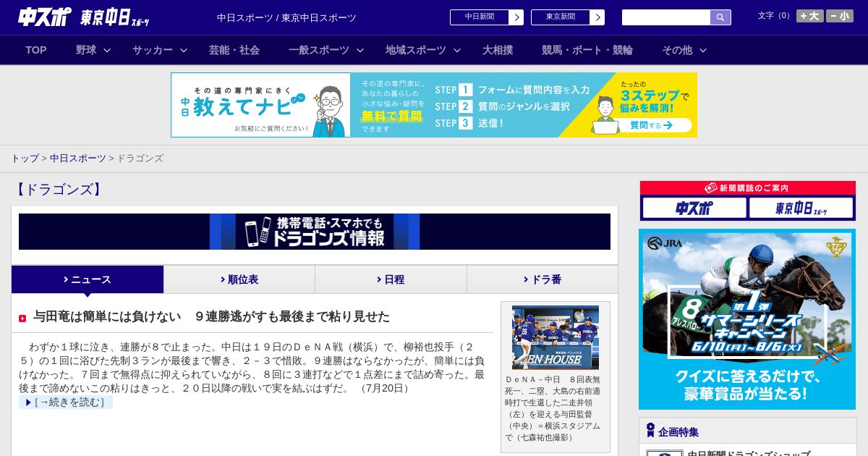Increase font size with +大 button
The image size is (868, 456).
pos(810,16)
